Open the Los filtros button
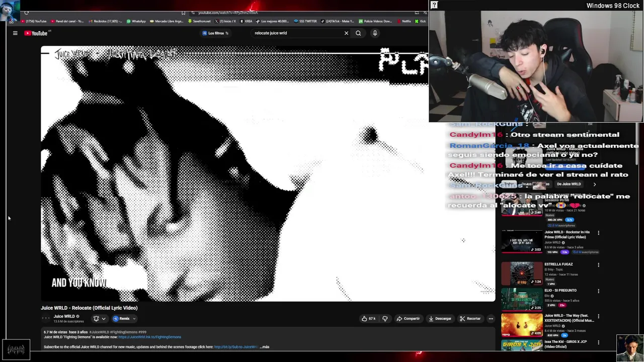 coord(215,33)
